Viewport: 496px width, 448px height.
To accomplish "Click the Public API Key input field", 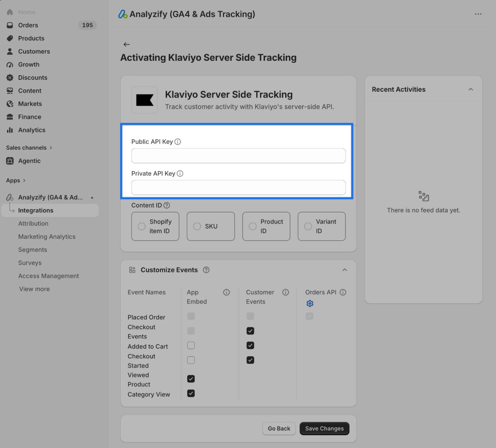I will tap(238, 156).
